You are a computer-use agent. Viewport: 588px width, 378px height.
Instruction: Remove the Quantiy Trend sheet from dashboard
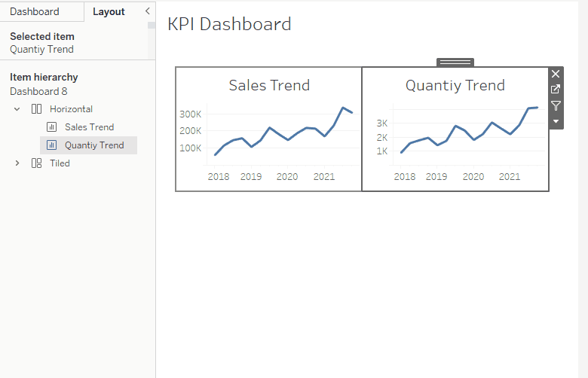point(556,74)
